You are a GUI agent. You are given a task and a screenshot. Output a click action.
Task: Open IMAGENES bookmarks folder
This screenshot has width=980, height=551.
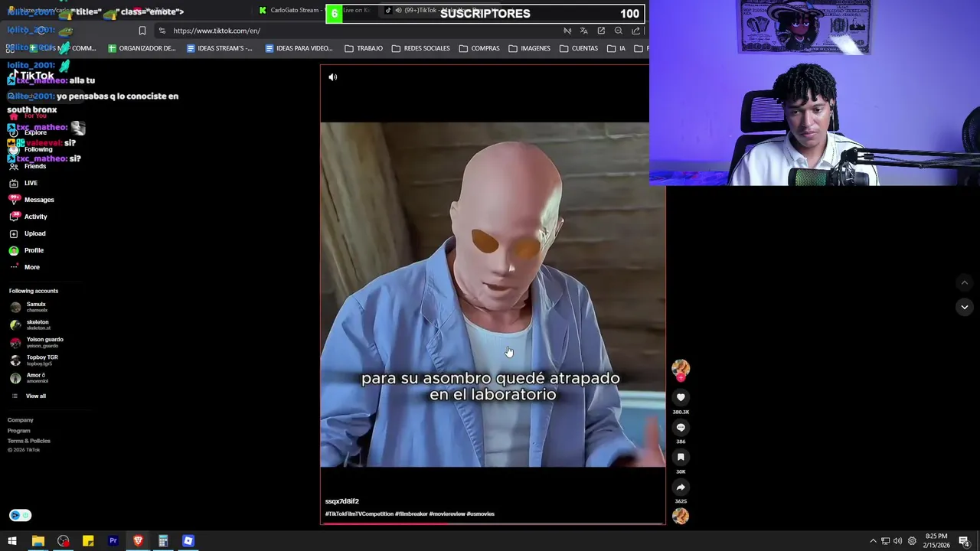click(x=529, y=48)
